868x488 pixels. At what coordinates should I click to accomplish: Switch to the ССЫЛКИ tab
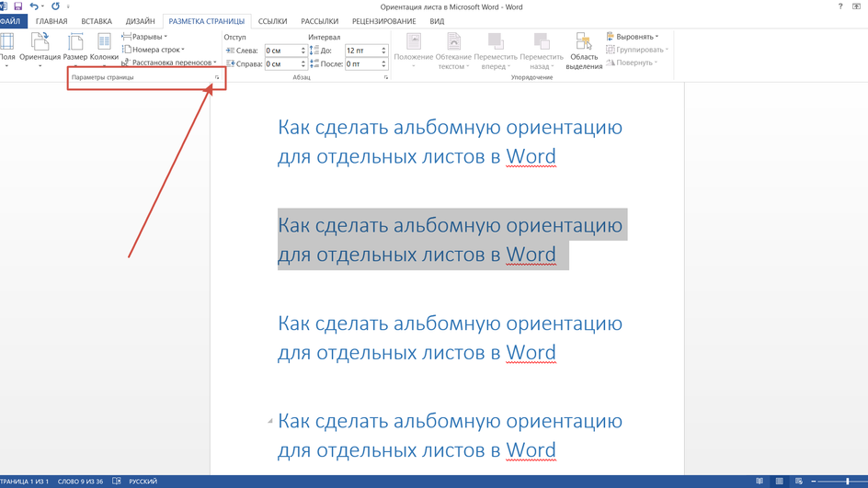[272, 21]
